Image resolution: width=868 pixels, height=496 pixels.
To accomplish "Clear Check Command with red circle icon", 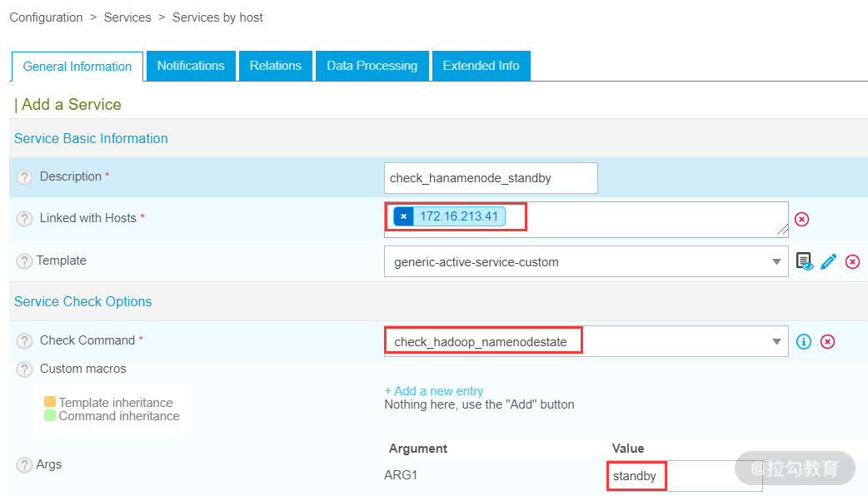I will tap(827, 342).
